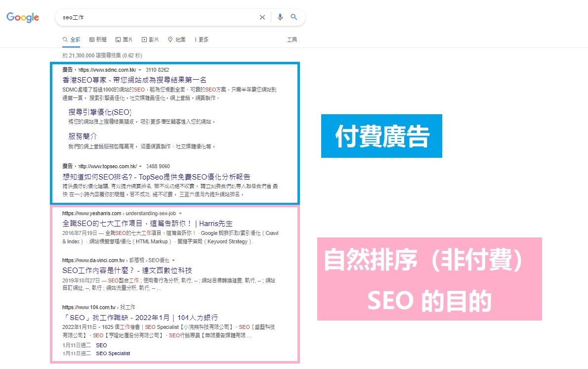Click the Google logo
Screen dimensions: 588x369
point(23,17)
